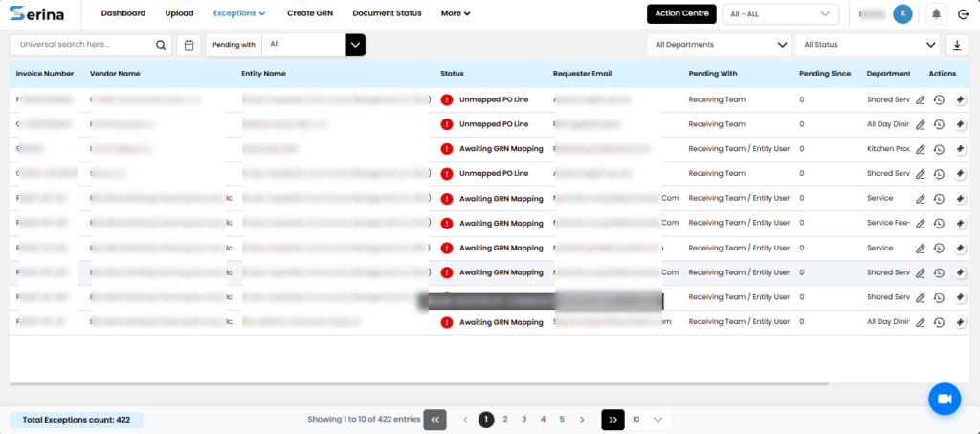Change page size dropdown showing 10
Viewport: 980px width, 434px height.
(648, 420)
